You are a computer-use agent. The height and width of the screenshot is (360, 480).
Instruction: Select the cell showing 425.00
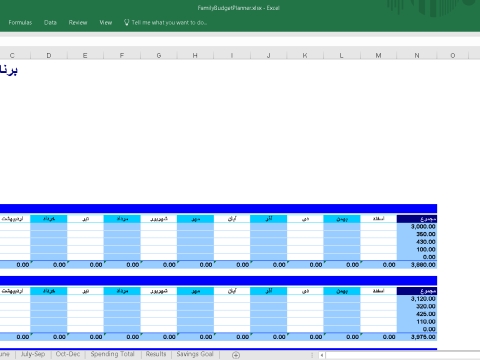point(417,314)
